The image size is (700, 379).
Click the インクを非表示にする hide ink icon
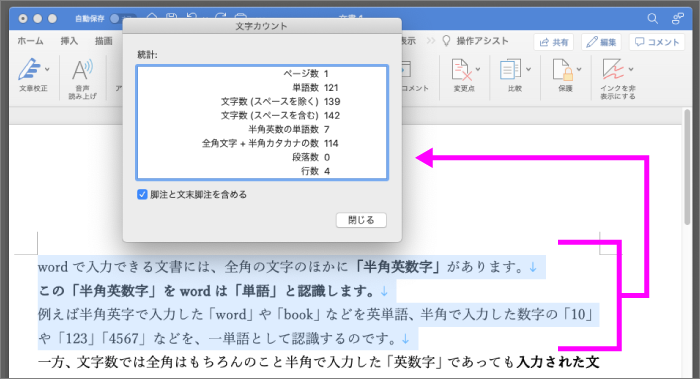[613, 69]
